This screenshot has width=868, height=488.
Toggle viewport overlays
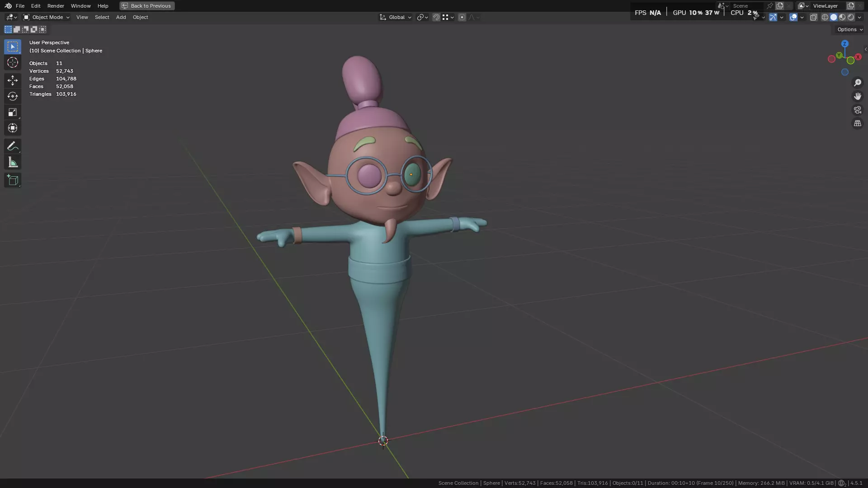click(x=793, y=17)
